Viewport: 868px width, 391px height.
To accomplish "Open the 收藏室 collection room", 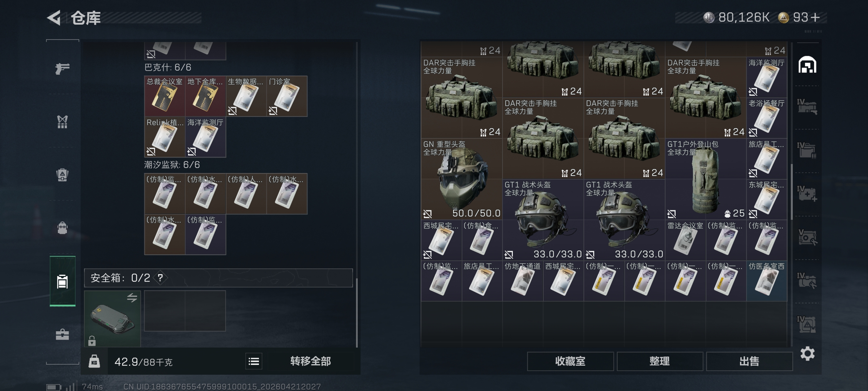I will (x=570, y=361).
